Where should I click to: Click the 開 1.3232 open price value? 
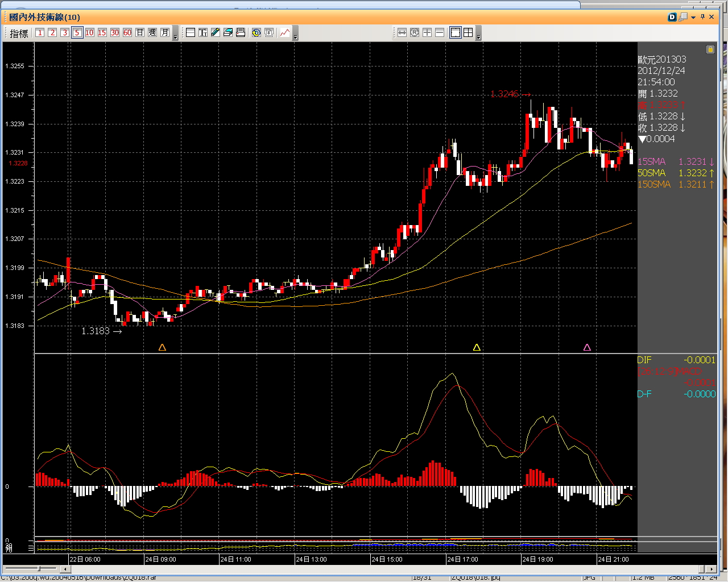(658, 93)
